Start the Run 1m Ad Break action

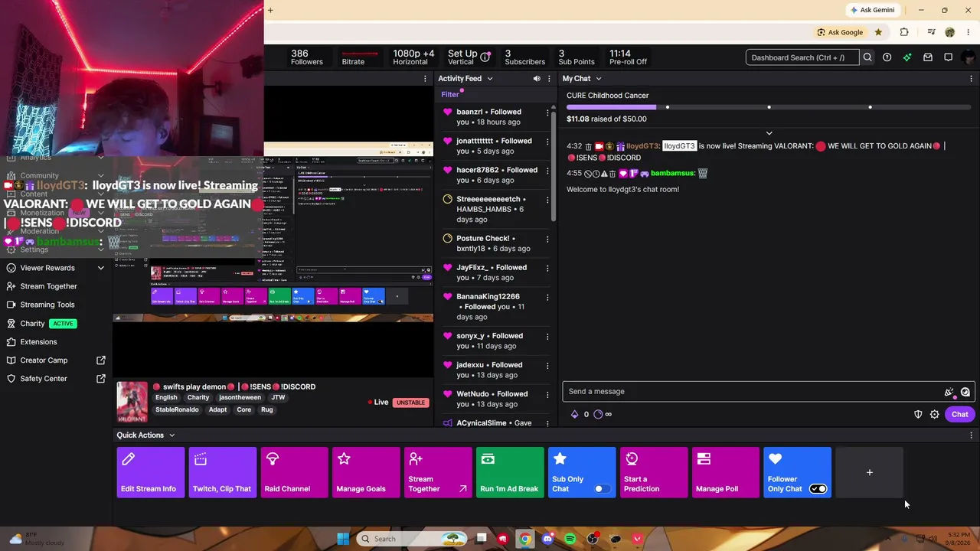[x=510, y=472]
